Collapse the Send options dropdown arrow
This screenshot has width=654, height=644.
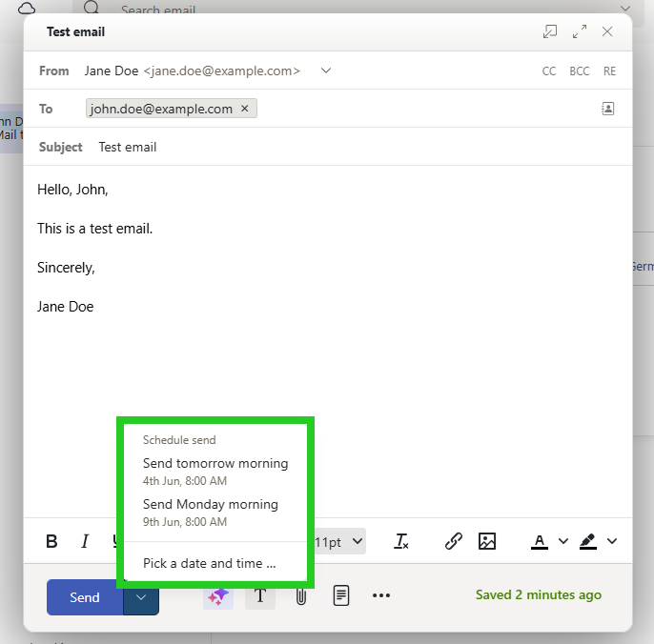[141, 597]
